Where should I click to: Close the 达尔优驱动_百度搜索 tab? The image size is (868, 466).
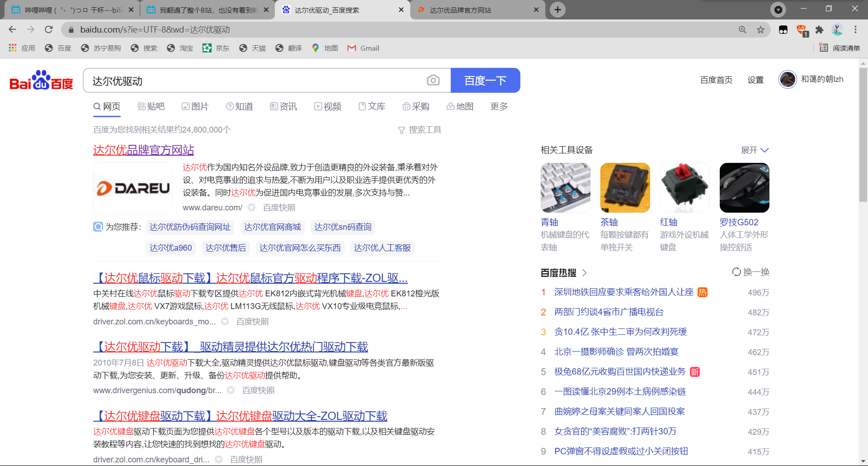(x=401, y=10)
